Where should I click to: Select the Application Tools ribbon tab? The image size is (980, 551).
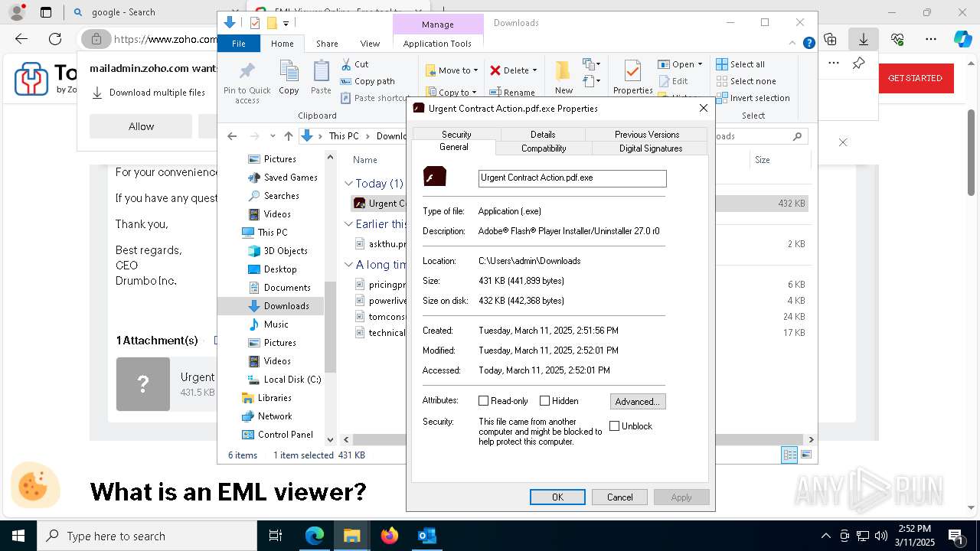437,44
